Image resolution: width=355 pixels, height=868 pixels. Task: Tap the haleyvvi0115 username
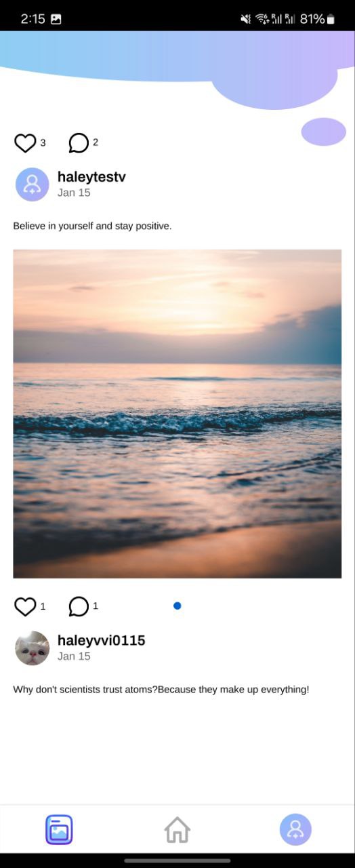pyautogui.click(x=101, y=640)
